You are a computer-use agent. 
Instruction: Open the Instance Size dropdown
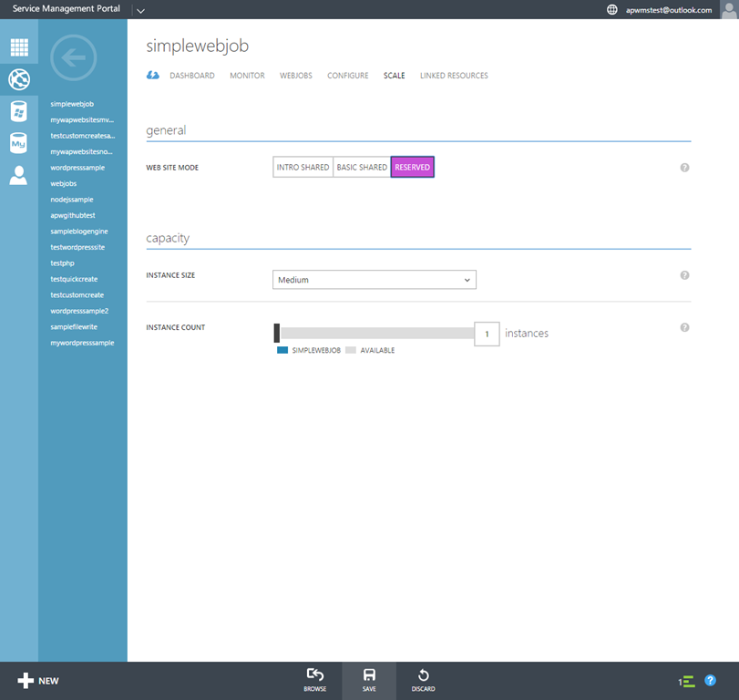375,280
